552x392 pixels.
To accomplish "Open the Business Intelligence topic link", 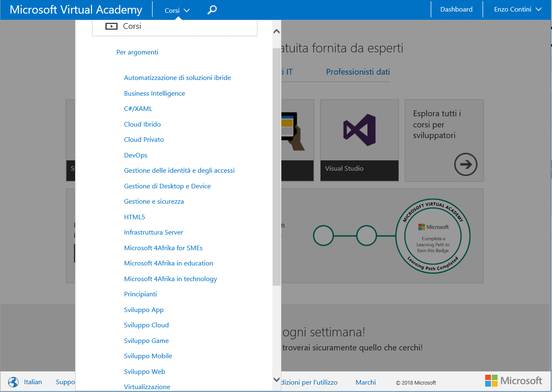I will click(x=154, y=94).
